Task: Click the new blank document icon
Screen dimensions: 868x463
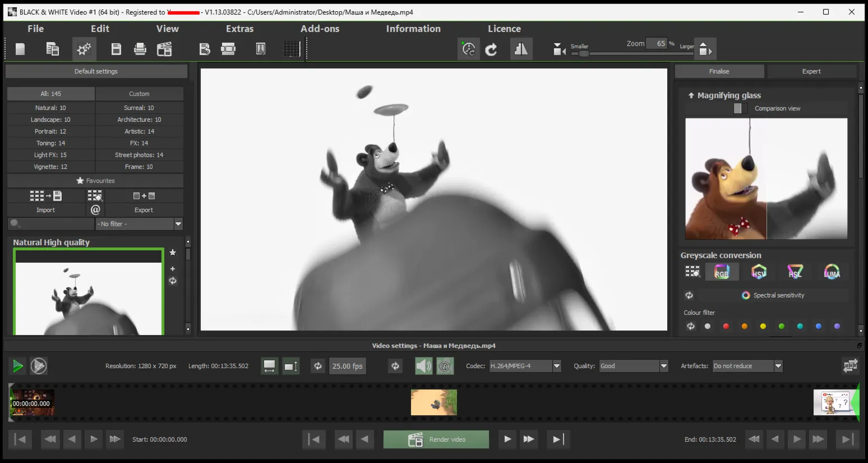Action: click(20, 49)
